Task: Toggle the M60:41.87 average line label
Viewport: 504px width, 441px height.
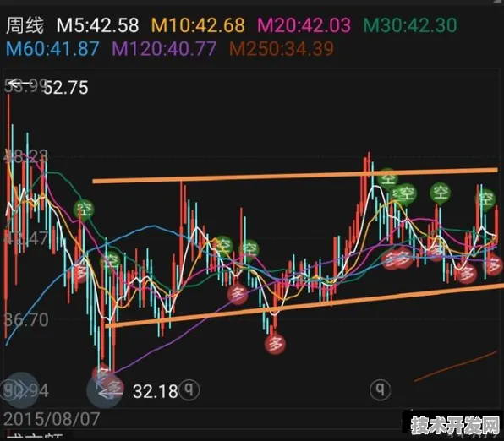Action: coord(52,49)
